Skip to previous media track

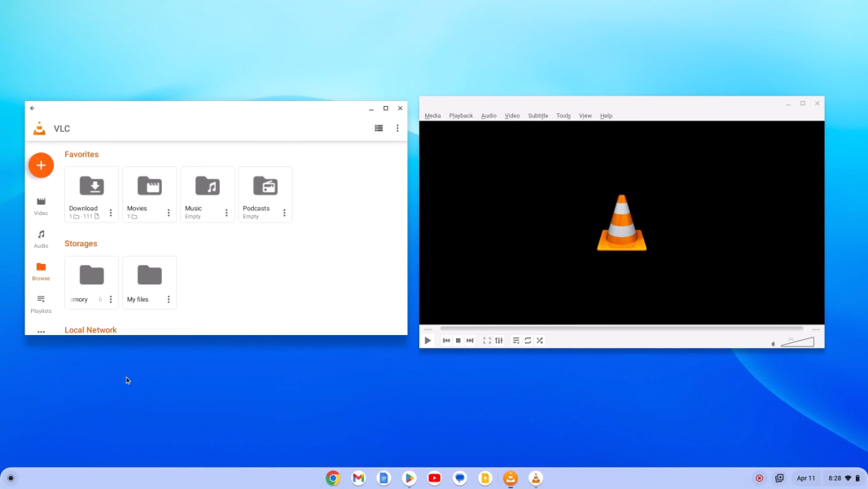446,341
